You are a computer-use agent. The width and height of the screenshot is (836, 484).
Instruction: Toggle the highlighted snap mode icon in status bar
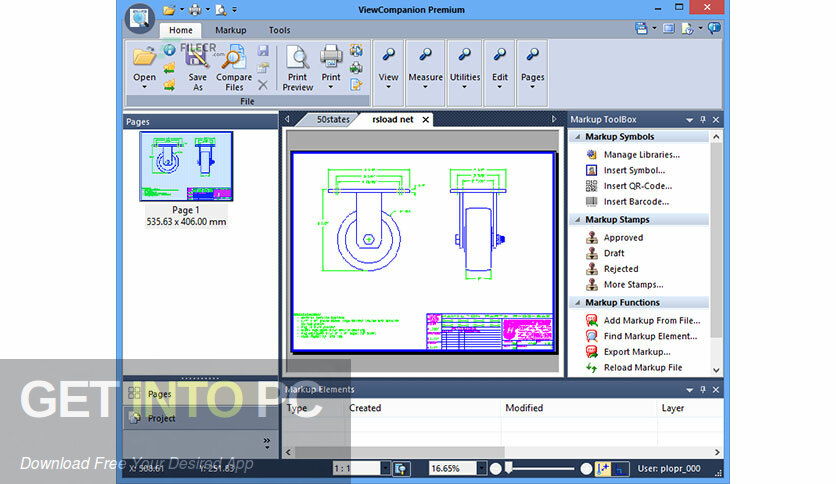click(x=603, y=469)
